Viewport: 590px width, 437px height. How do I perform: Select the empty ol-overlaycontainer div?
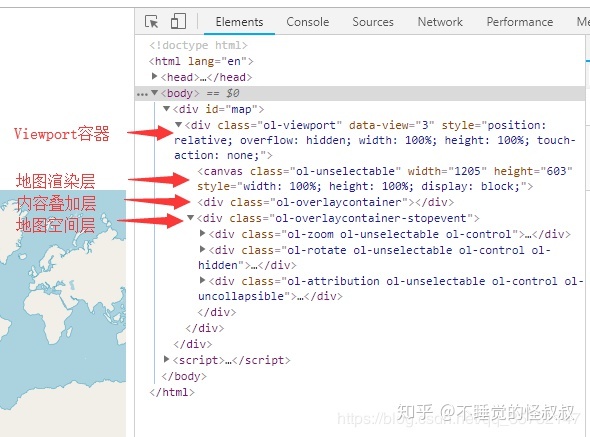point(325,202)
